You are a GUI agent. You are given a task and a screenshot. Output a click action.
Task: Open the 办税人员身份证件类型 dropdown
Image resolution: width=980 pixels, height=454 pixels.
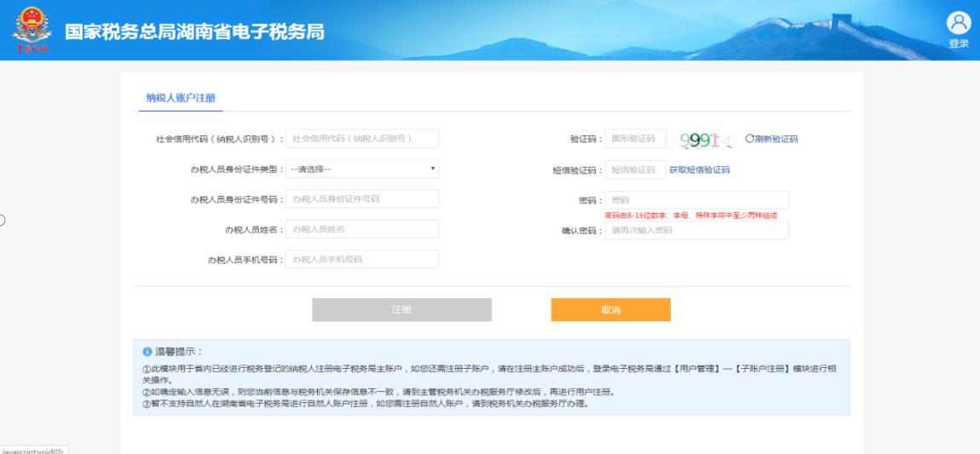pos(362,169)
